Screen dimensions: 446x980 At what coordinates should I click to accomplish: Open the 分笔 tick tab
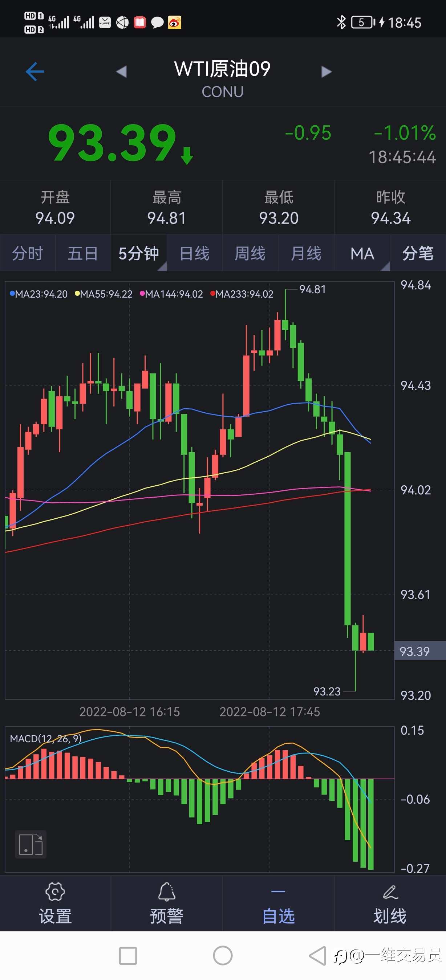pyautogui.click(x=418, y=253)
